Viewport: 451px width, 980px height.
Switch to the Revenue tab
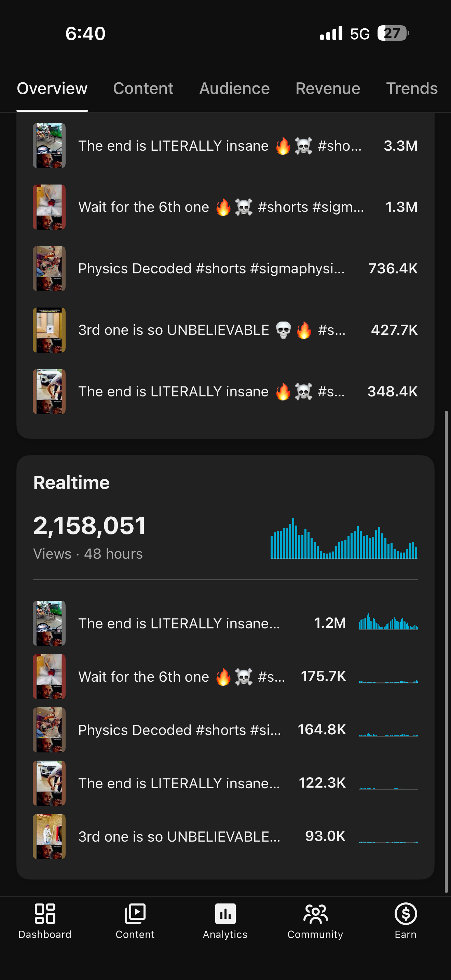tap(328, 88)
